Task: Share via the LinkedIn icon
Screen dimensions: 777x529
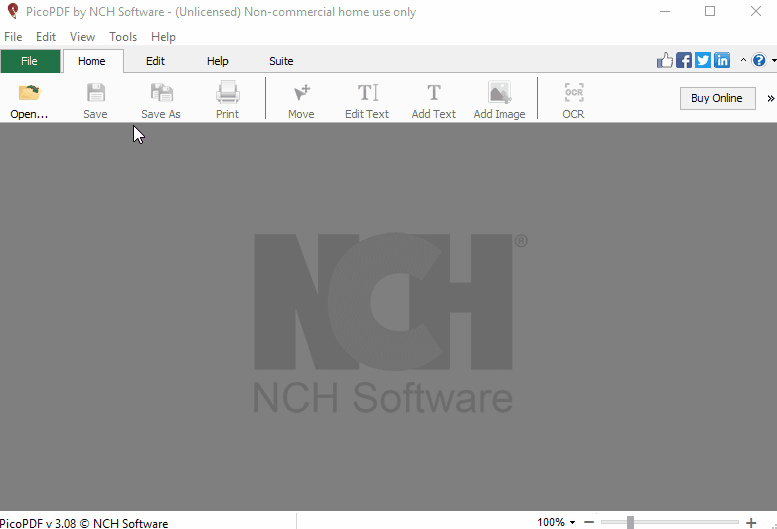Action: pyautogui.click(x=722, y=60)
